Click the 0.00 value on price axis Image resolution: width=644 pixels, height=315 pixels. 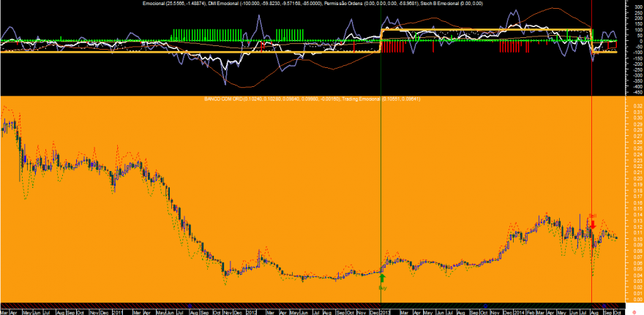pyautogui.click(x=637, y=300)
